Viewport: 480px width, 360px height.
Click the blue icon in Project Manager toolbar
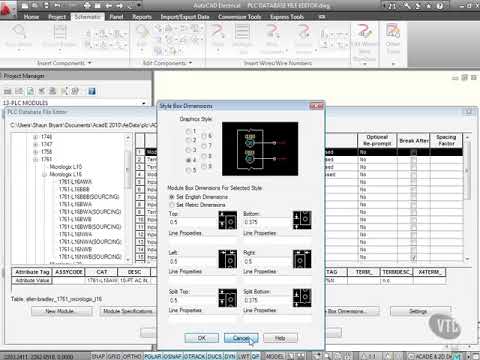tap(92, 91)
